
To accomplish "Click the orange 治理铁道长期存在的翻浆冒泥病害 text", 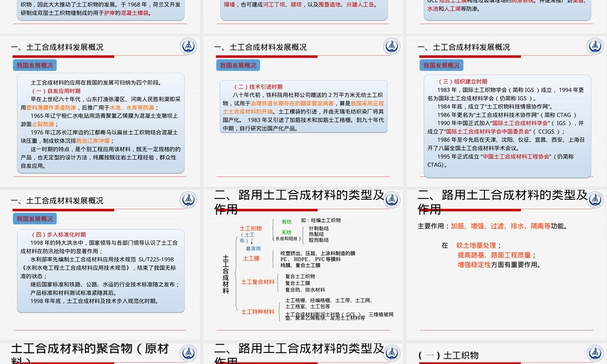I will click(293, 103).
